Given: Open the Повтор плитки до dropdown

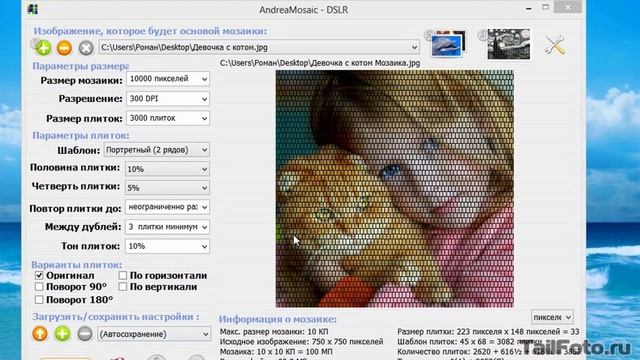Looking at the screenshot, I should click(167, 207).
